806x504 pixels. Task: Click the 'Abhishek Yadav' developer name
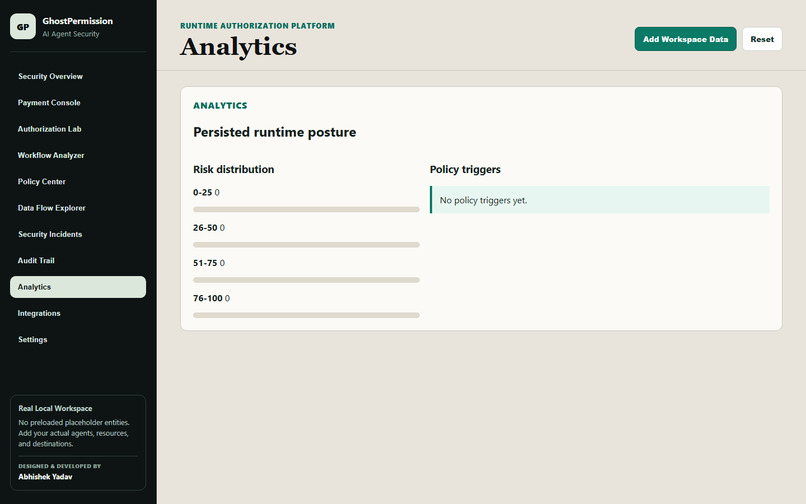pos(45,477)
